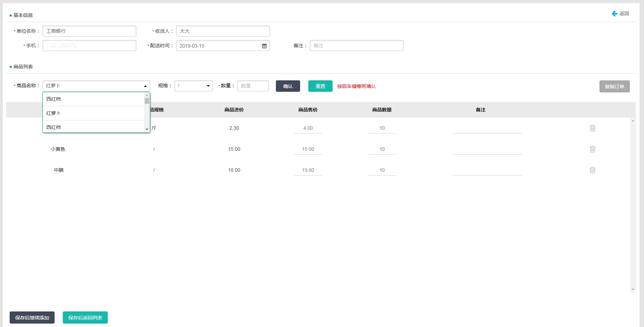
Task: Edit the 19.80 sale price for 中腩
Action: click(x=308, y=170)
